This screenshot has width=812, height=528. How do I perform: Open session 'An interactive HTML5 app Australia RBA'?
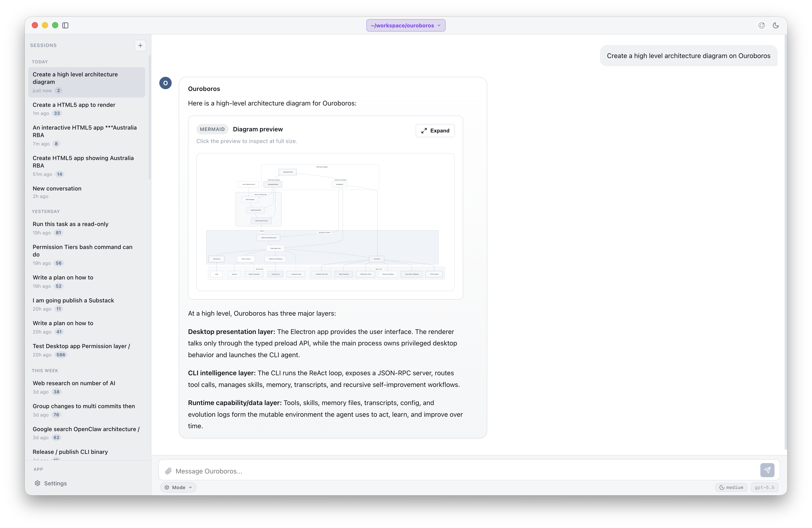coord(87,136)
